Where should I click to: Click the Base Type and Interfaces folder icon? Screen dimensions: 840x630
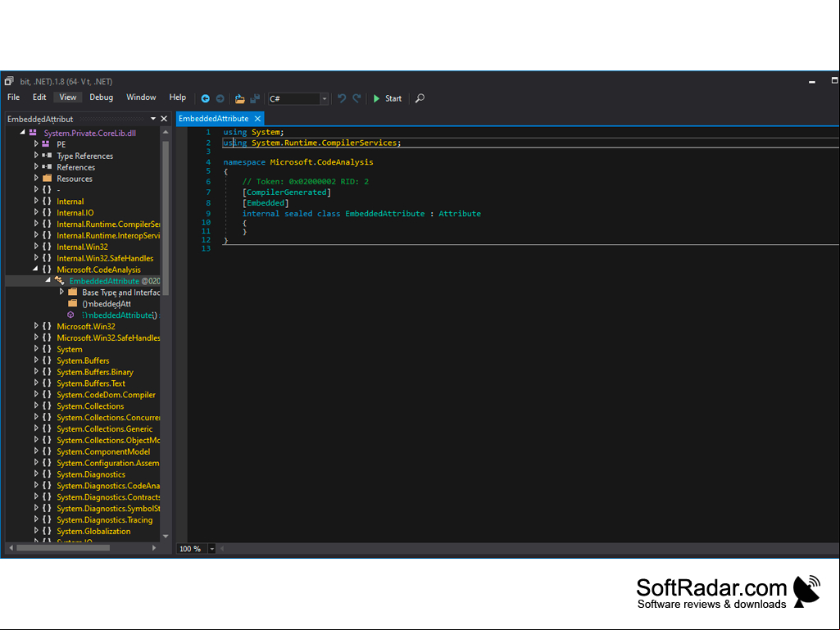[73, 292]
